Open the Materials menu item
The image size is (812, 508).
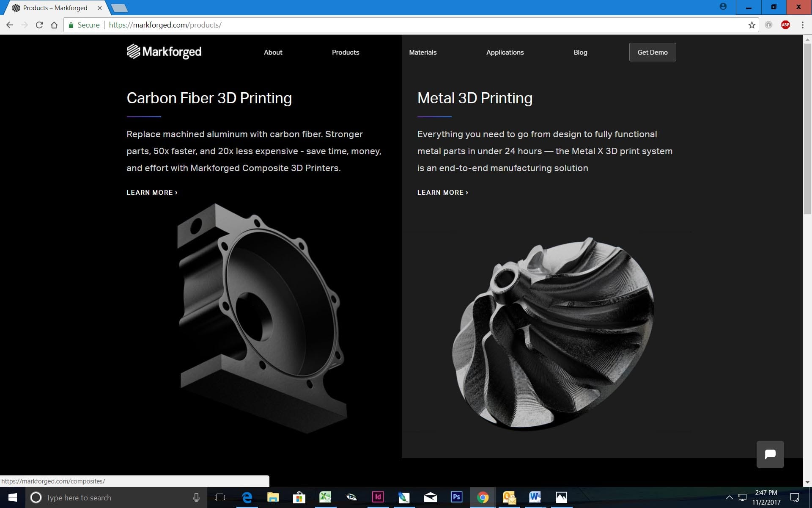click(422, 52)
